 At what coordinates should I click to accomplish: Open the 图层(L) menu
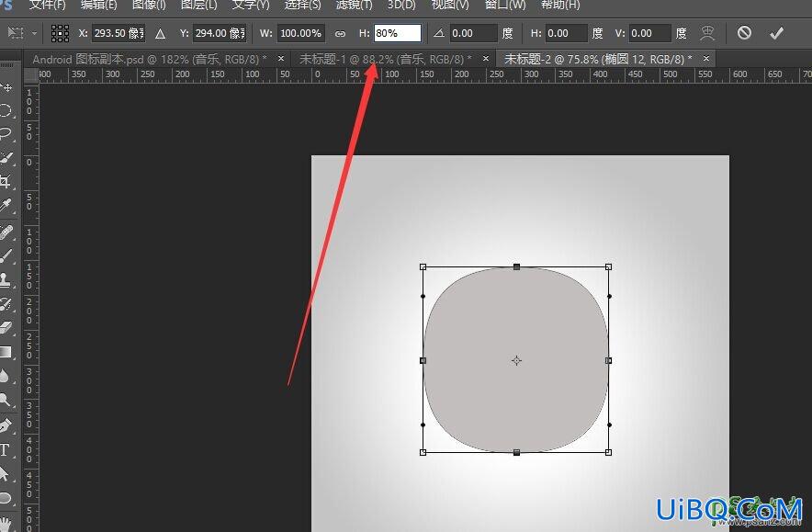click(x=198, y=5)
